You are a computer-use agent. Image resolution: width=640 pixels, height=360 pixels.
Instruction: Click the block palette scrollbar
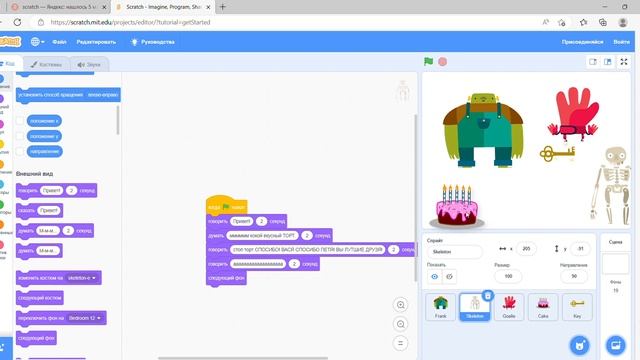tap(118, 120)
